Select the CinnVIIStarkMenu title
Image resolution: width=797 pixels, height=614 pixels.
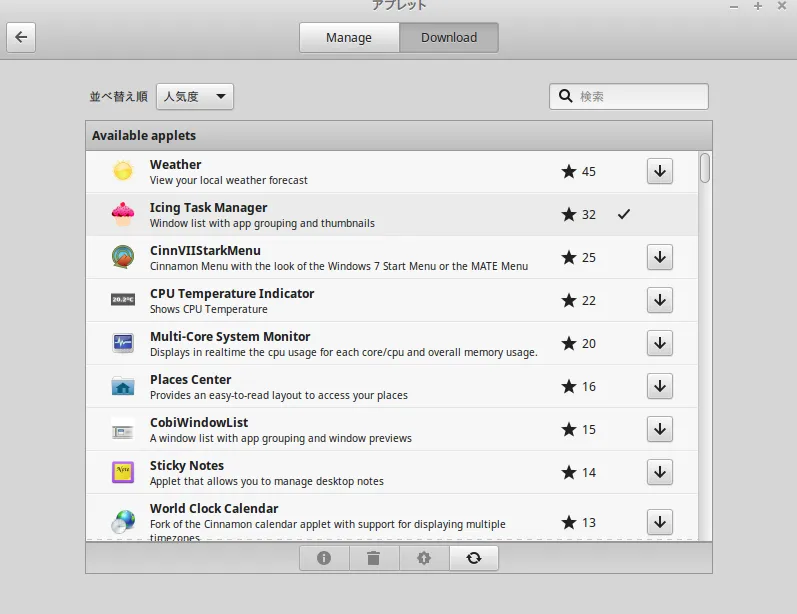[205, 251]
